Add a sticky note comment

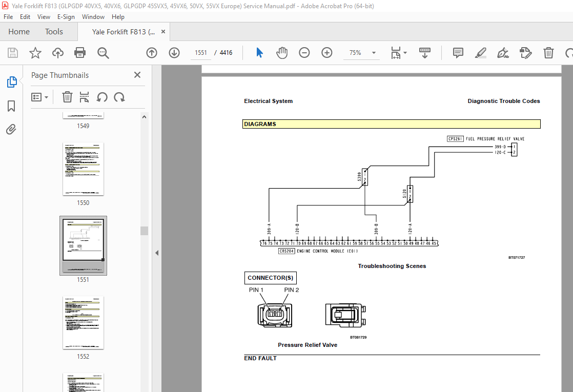coord(458,53)
